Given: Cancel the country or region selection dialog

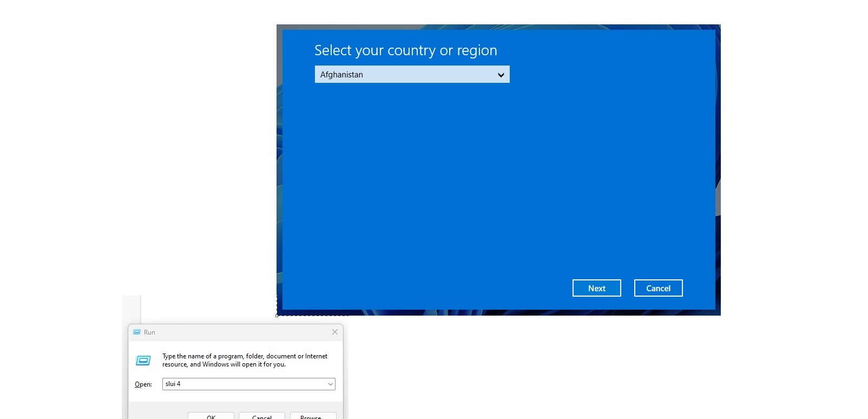Looking at the screenshot, I should (x=658, y=288).
